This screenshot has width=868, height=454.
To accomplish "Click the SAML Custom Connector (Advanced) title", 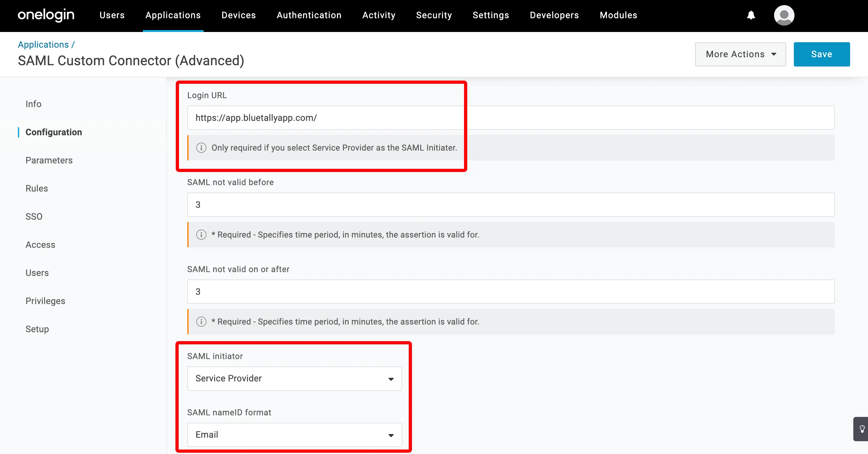I will tap(131, 61).
